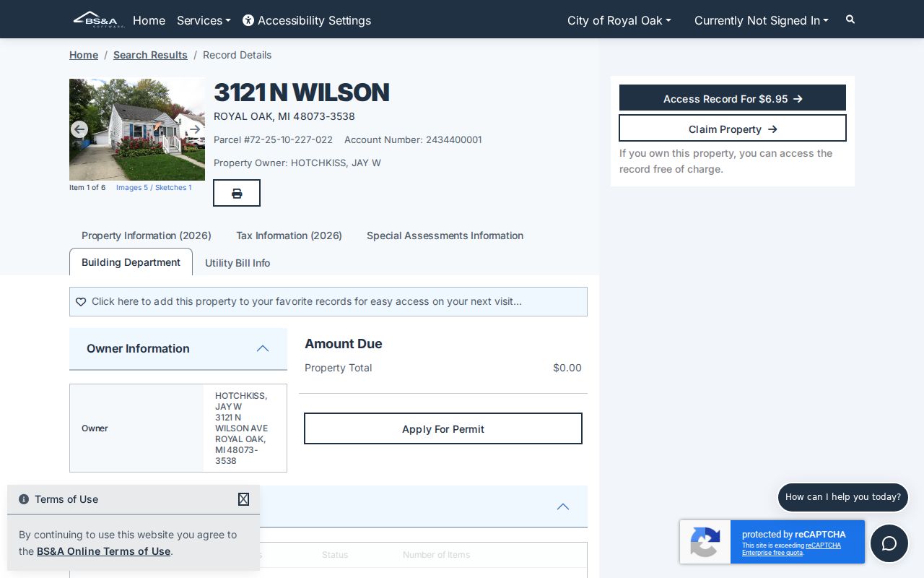Click Access Record For $6.95 button
Screen dimensions: 924x578
[x=733, y=98]
